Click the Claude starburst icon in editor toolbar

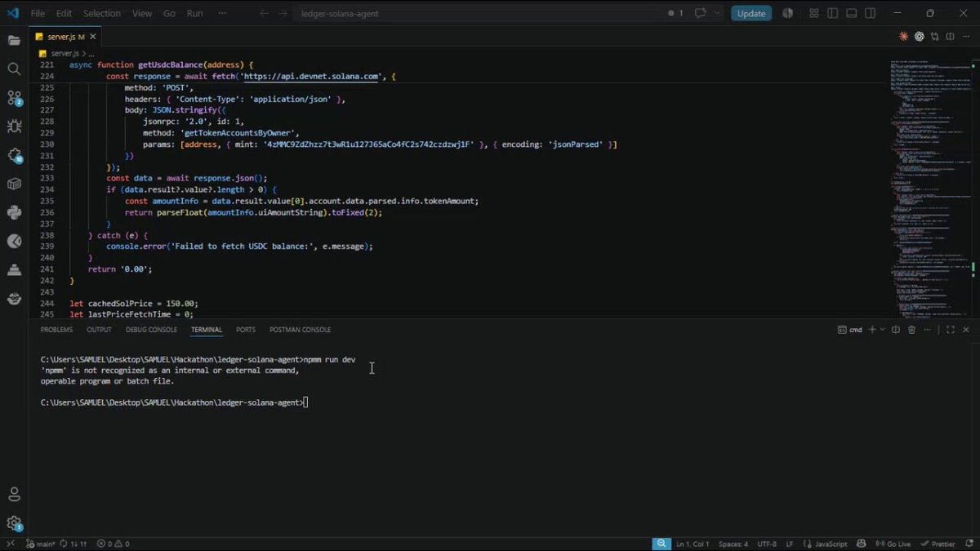pos(904,37)
